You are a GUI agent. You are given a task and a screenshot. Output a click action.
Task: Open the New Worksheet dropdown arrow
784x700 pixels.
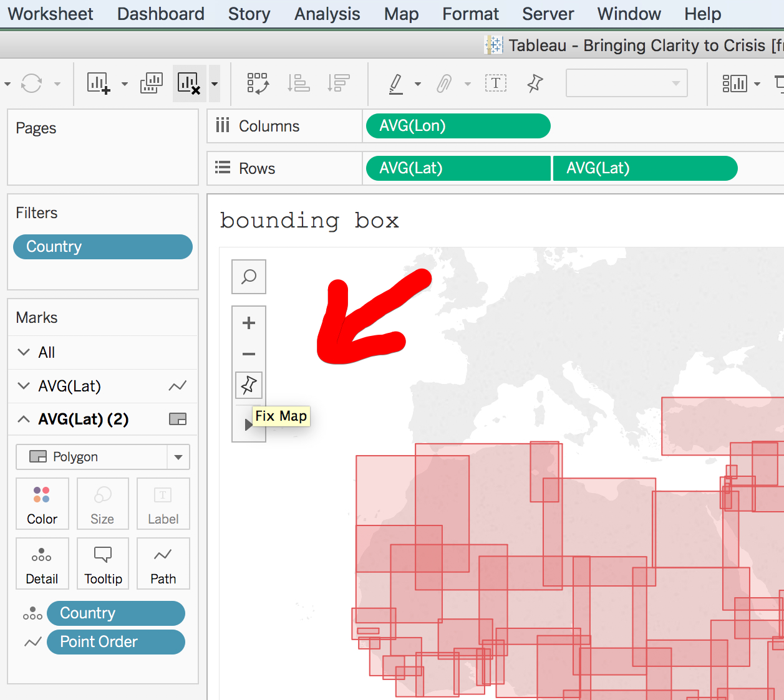124,84
